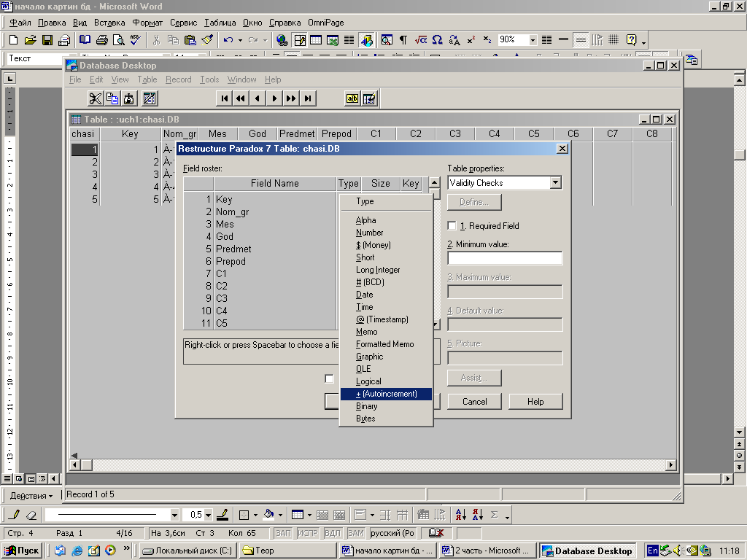The image size is (747, 560).
Task: Click Copy icon in Database Desktop toolbar
Action: coord(112,98)
